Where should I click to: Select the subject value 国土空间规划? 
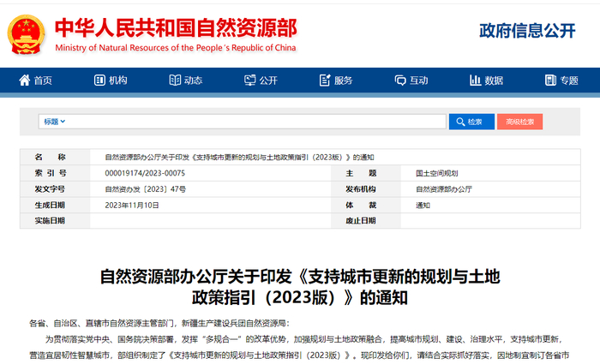437,173
